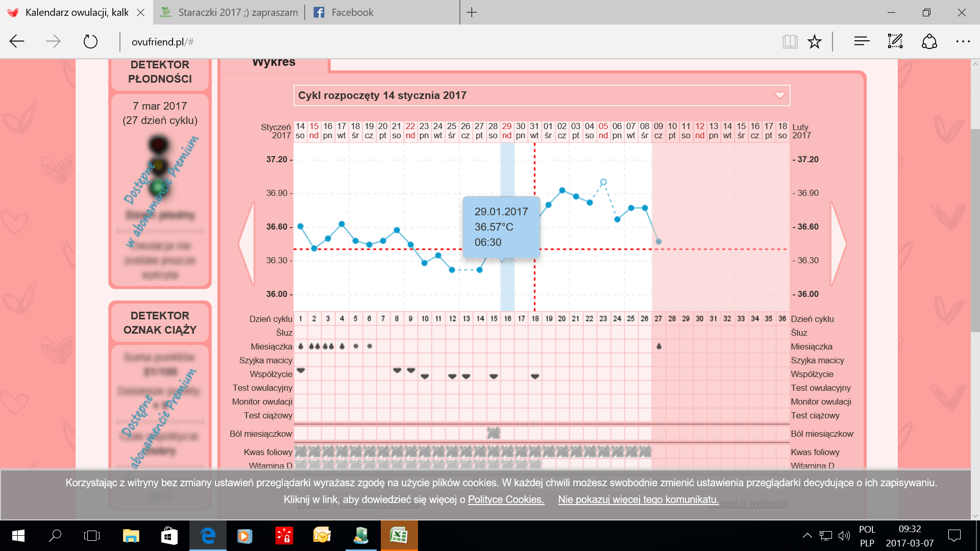Show hidden tray icons chevron
This screenshot has height=551, width=980.
pos(807,536)
